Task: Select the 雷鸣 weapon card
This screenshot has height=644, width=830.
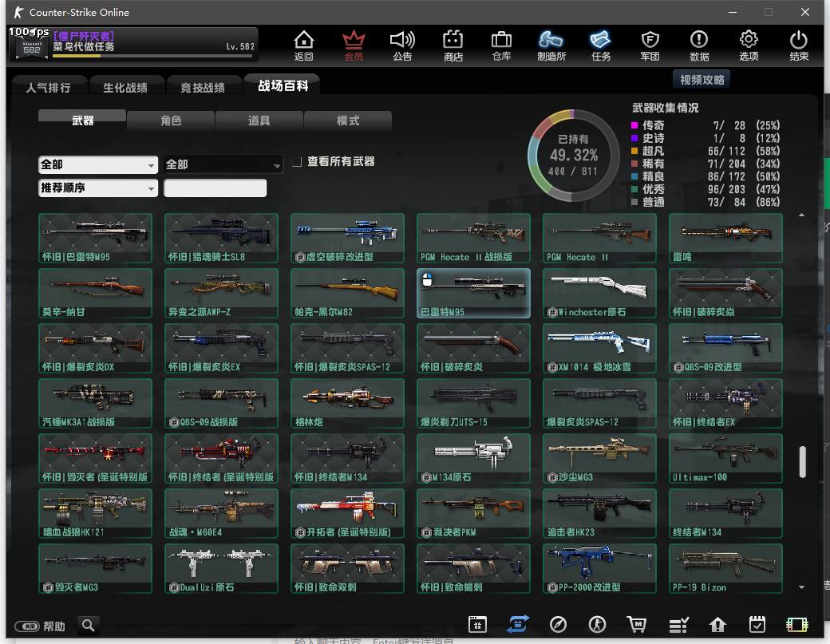Action: pyautogui.click(x=725, y=238)
